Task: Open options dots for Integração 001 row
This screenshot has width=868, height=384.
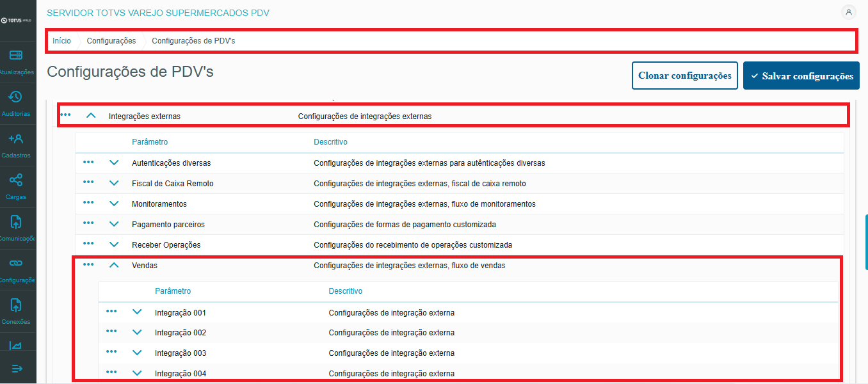Action: click(111, 311)
